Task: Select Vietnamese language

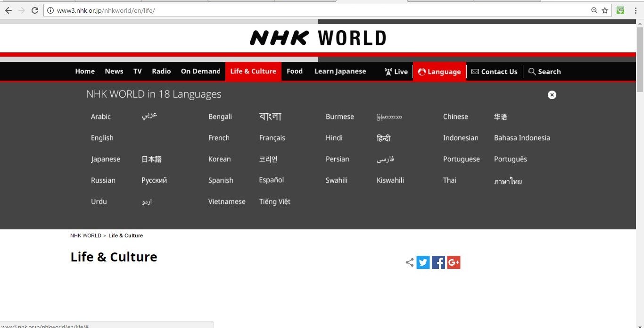Action: pyautogui.click(x=227, y=202)
